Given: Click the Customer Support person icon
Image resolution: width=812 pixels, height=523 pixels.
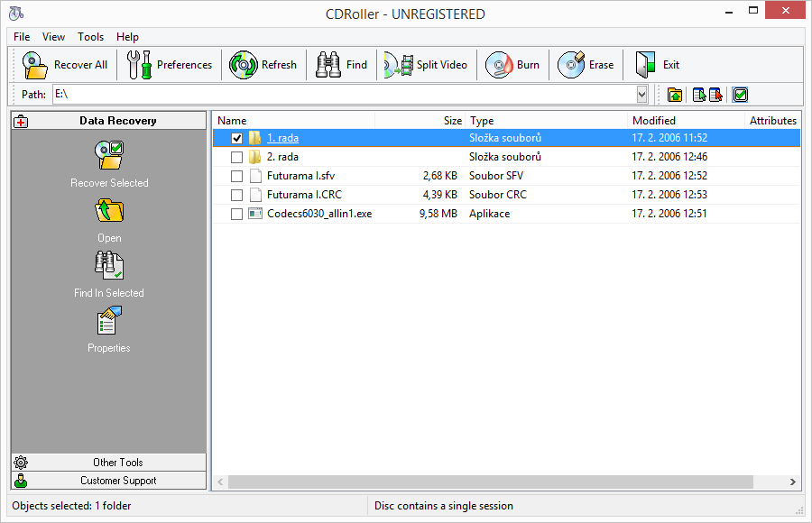Looking at the screenshot, I should [22, 481].
